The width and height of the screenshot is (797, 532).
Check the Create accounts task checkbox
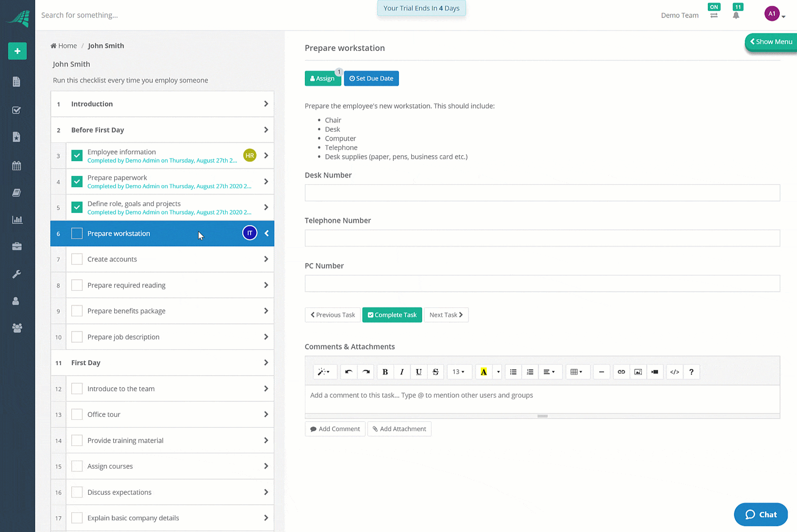point(77,259)
